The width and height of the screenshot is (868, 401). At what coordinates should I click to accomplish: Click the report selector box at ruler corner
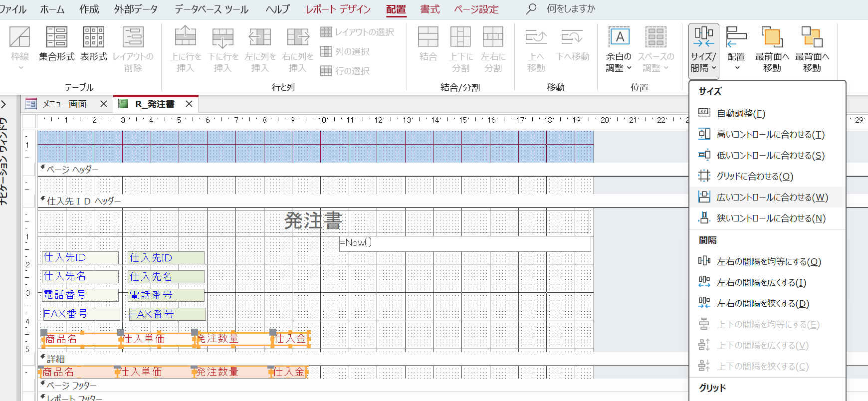[x=29, y=121]
